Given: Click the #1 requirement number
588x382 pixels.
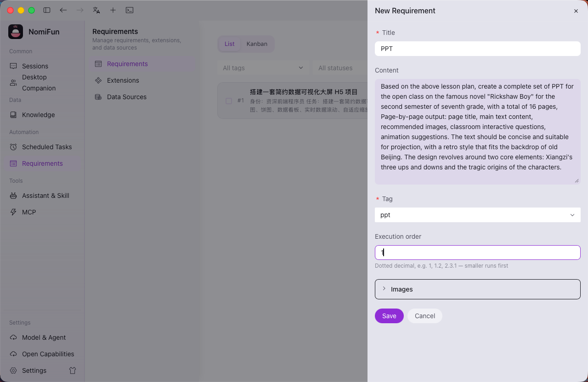Looking at the screenshot, I should coord(241,101).
